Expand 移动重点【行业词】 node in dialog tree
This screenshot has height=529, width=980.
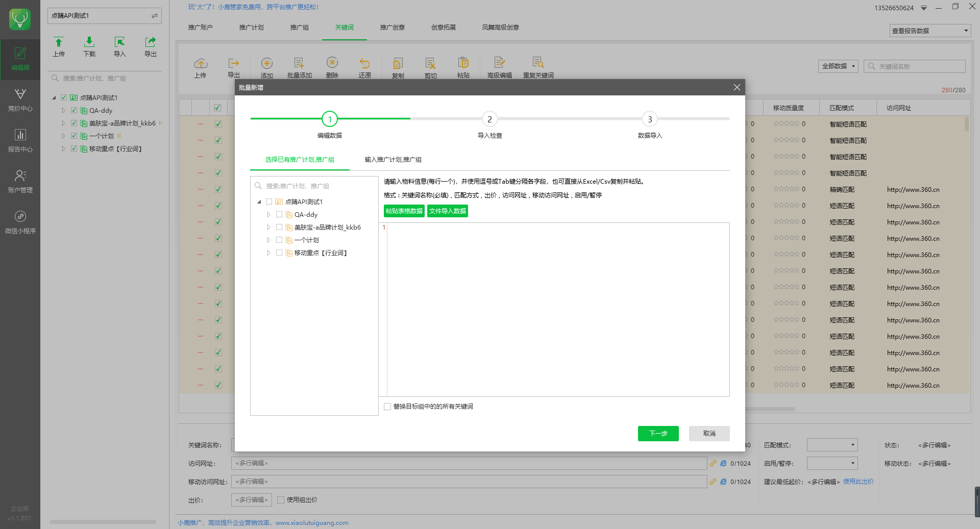[268, 253]
